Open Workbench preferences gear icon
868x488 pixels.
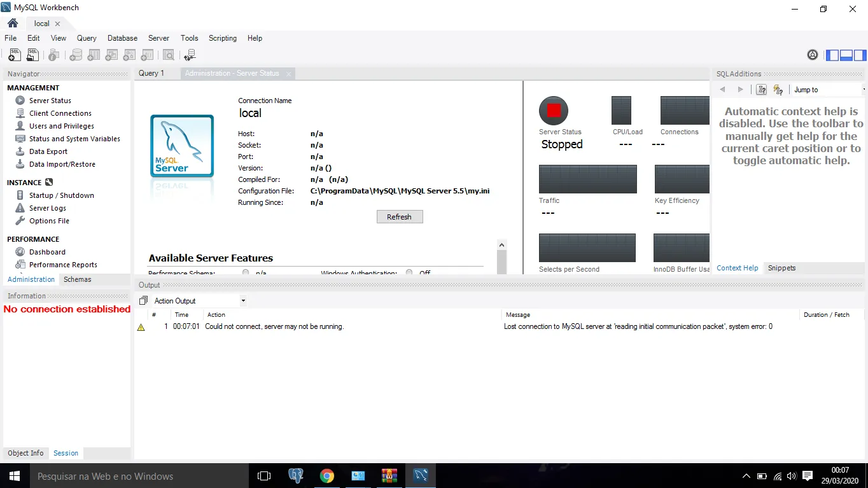click(813, 55)
